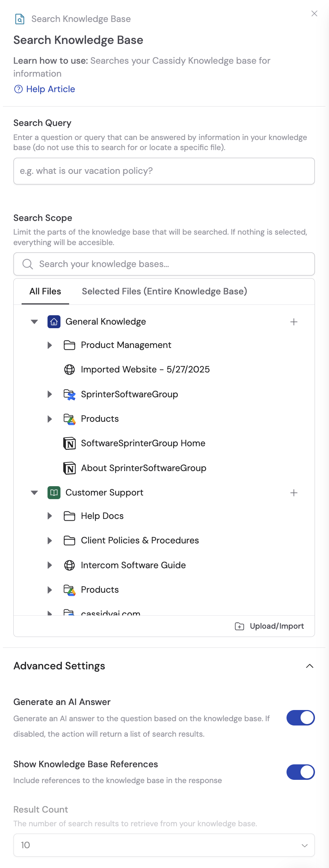Select SoftwareSprinterGroup Home page
Viewport: 329px width, 868px height.
(143, 443)
